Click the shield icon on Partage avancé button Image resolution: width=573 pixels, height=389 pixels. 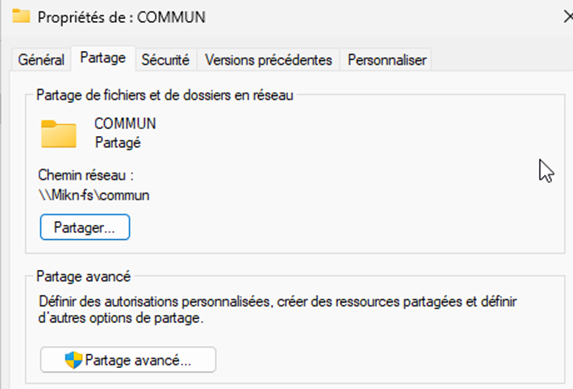[73, 360]
